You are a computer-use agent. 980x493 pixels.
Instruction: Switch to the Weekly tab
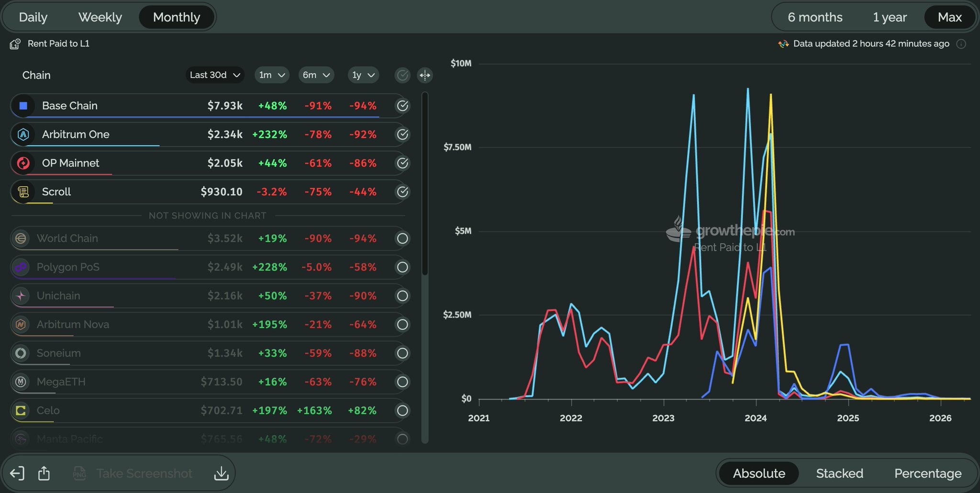tap(100, 17)
